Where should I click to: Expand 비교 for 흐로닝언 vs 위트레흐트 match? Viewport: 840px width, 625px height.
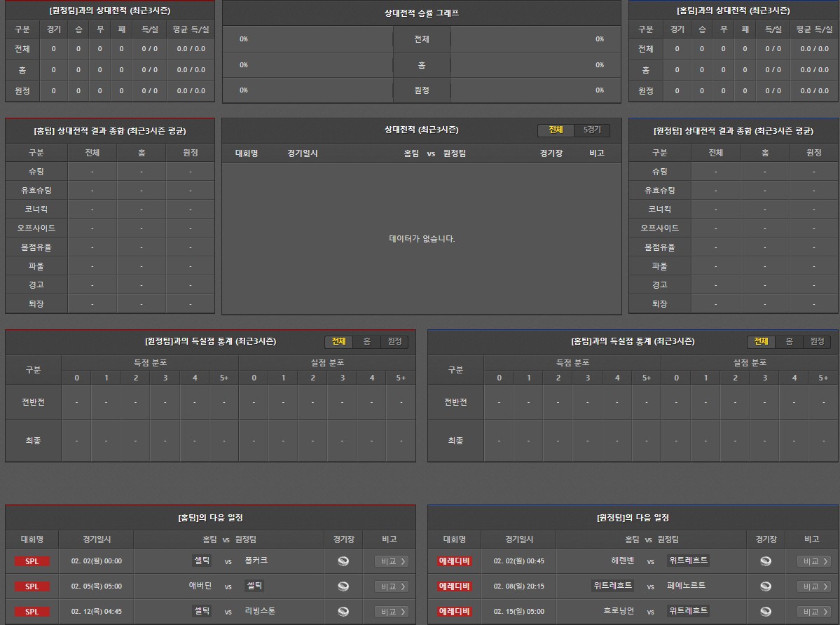pos(813,612)
